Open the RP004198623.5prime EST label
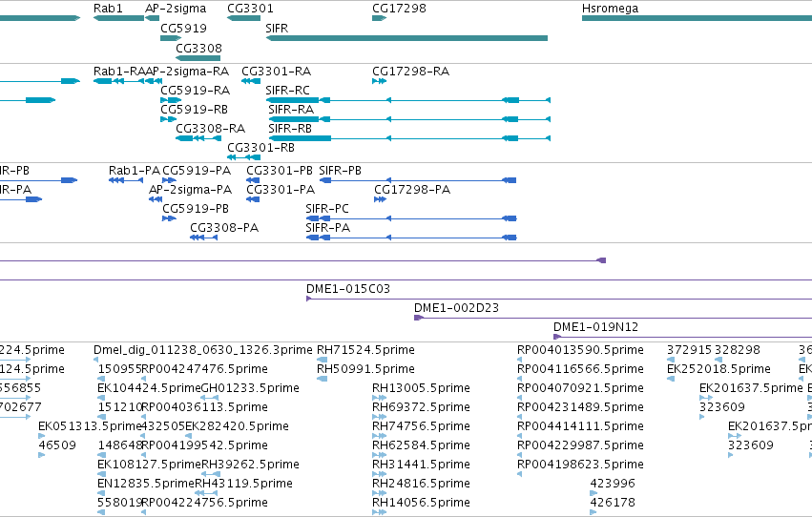Viewport: 812px width, 517px height. (580, 465)
